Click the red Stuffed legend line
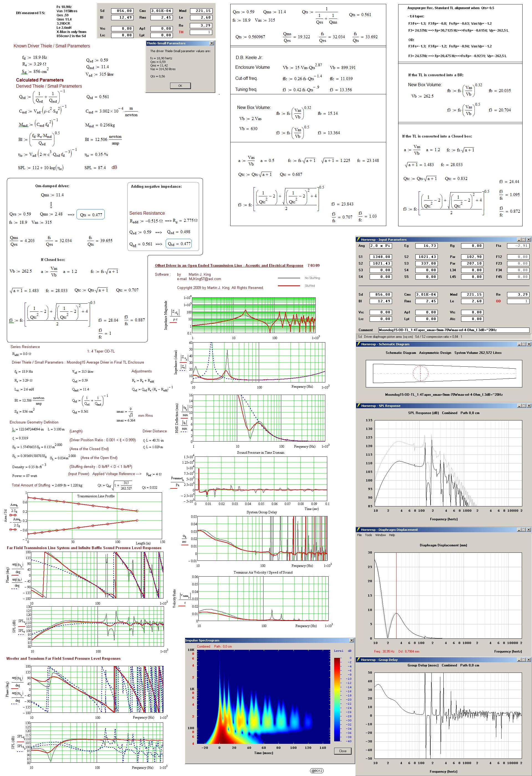 coord(289,286)
